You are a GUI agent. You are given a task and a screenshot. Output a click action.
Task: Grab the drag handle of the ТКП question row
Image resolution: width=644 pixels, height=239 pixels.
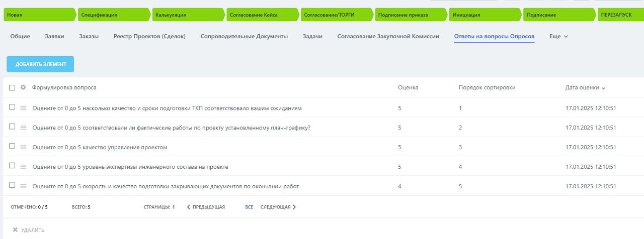(x=23, y=108)
